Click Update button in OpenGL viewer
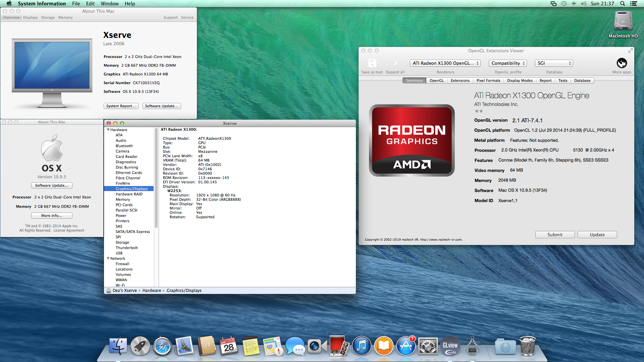The height and width of the screenshot is (362, 644). click(597, 235)
